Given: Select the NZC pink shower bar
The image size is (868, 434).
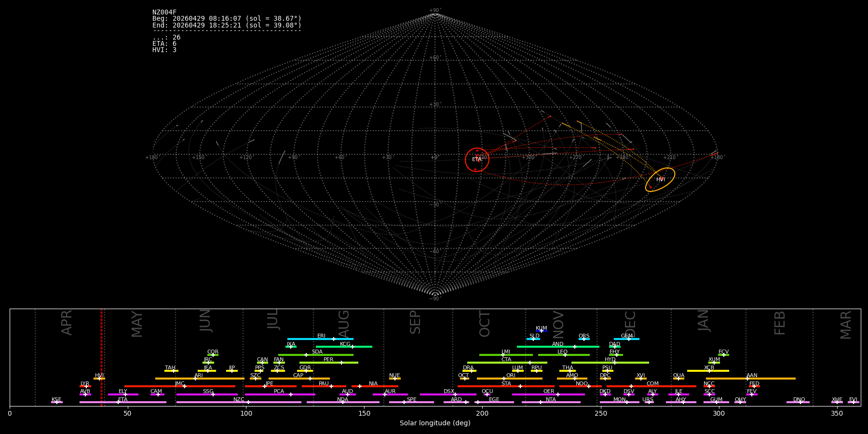Looking at the screenshot, I should point(239,402).
